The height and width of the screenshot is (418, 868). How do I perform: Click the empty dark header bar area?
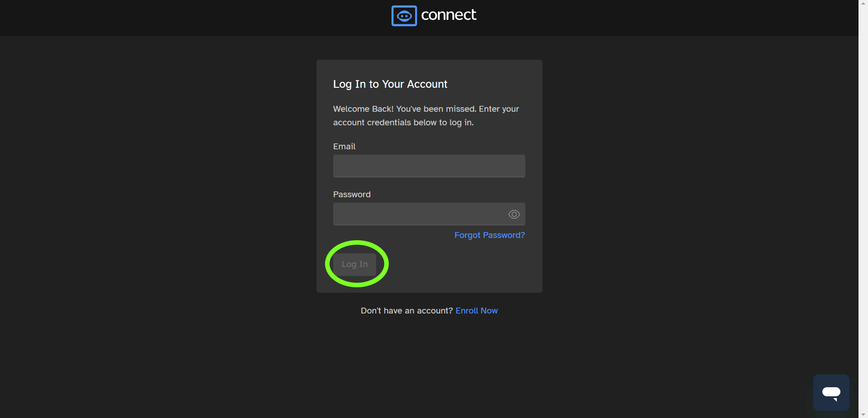pyautogui.click(x=181, y=18)
